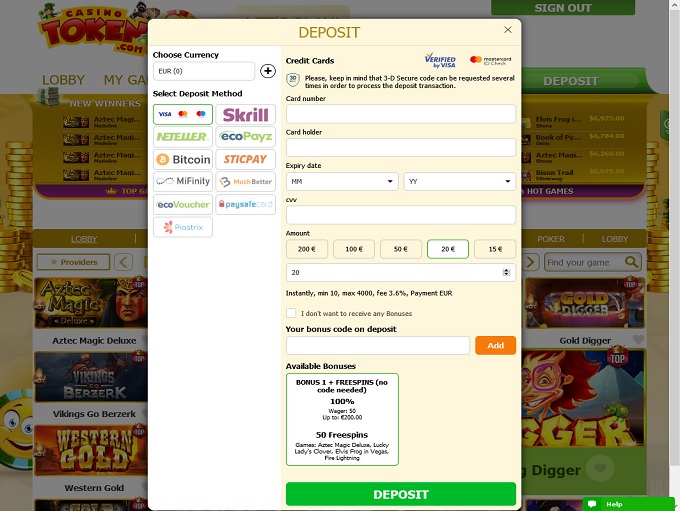Screen dimensions: 680x511
Task: Pick Bitcoin as deposit method
Action: coord(183,160)
